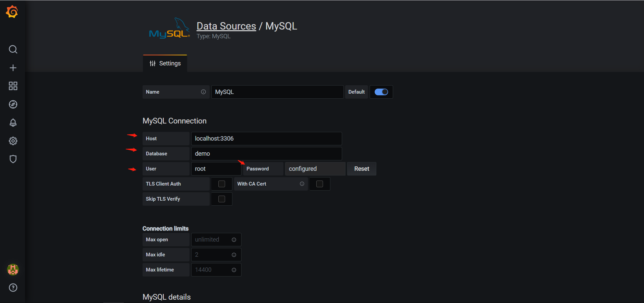Viewport: 644px width, 303px height.
Task: Enable Skip TLS Verify
Action: pos(221,199)
